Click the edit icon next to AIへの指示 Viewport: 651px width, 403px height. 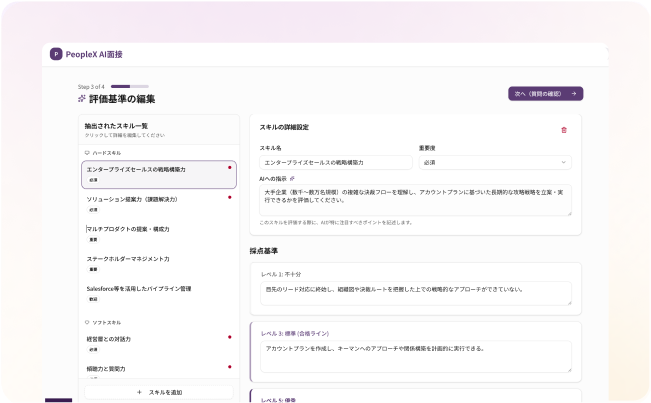[x=292, y=177]
